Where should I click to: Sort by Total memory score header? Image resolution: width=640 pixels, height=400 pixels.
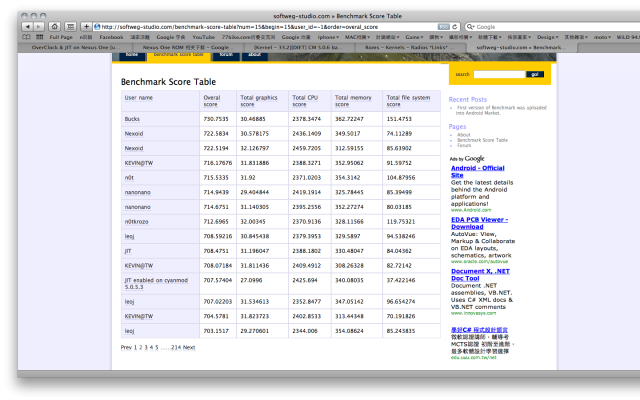[353, 101]
